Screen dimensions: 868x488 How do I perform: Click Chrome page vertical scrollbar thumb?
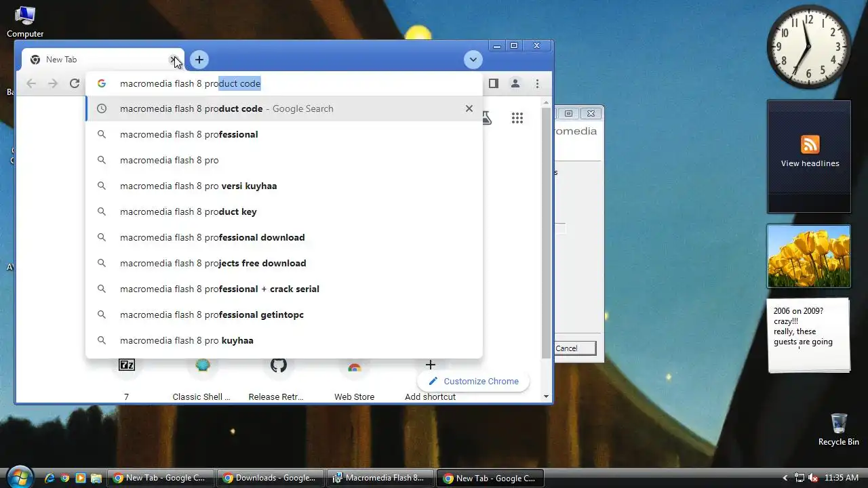pyautogui.click(x=547, y=232)
